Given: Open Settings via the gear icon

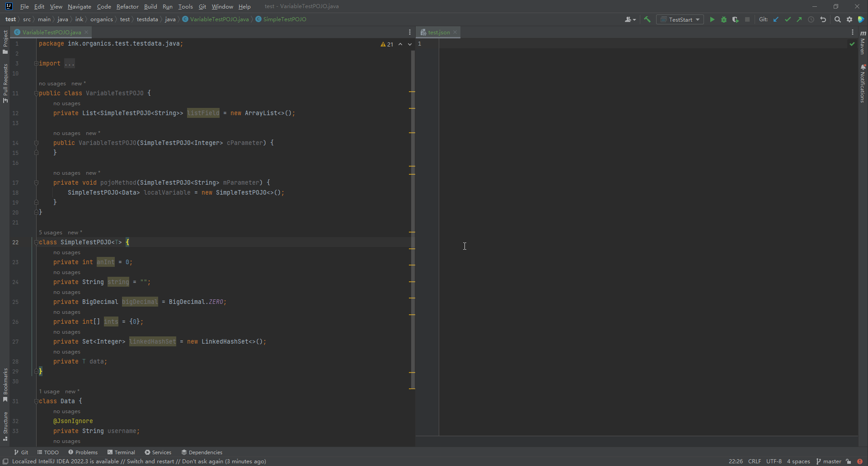Looking at the screenshot, I should pyautogui.click(x=849, y=19).
